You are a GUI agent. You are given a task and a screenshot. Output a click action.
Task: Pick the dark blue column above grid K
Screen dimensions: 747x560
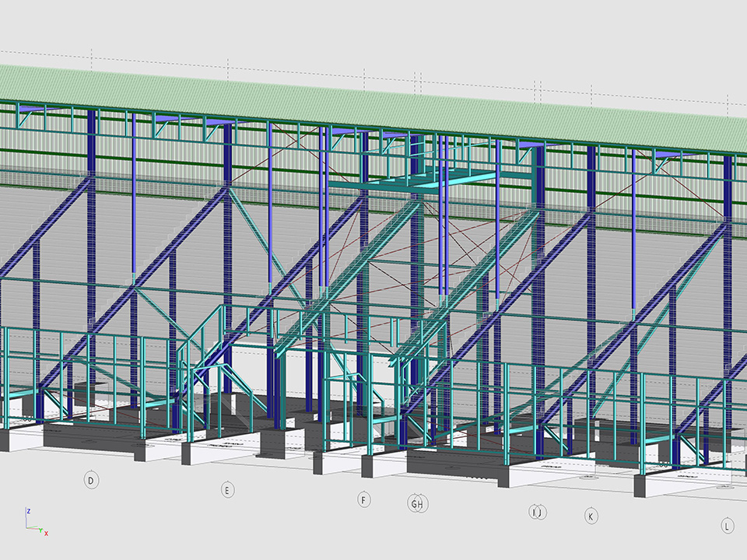click(x=591, y=233)
